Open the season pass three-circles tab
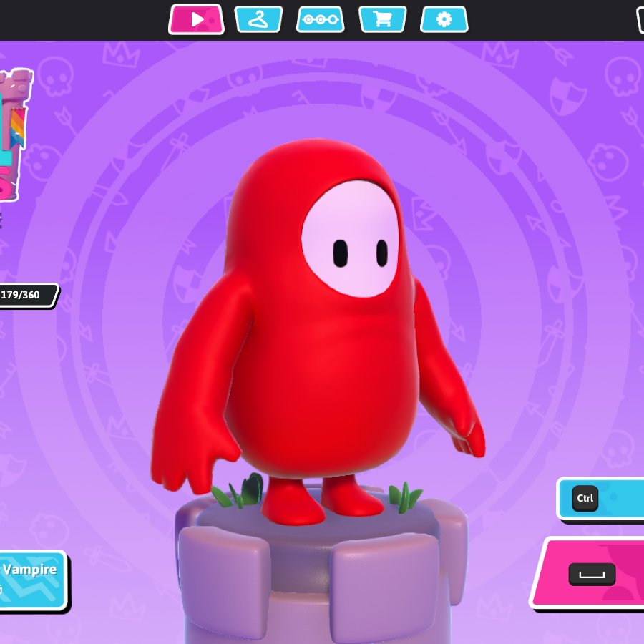 point(320,19)
